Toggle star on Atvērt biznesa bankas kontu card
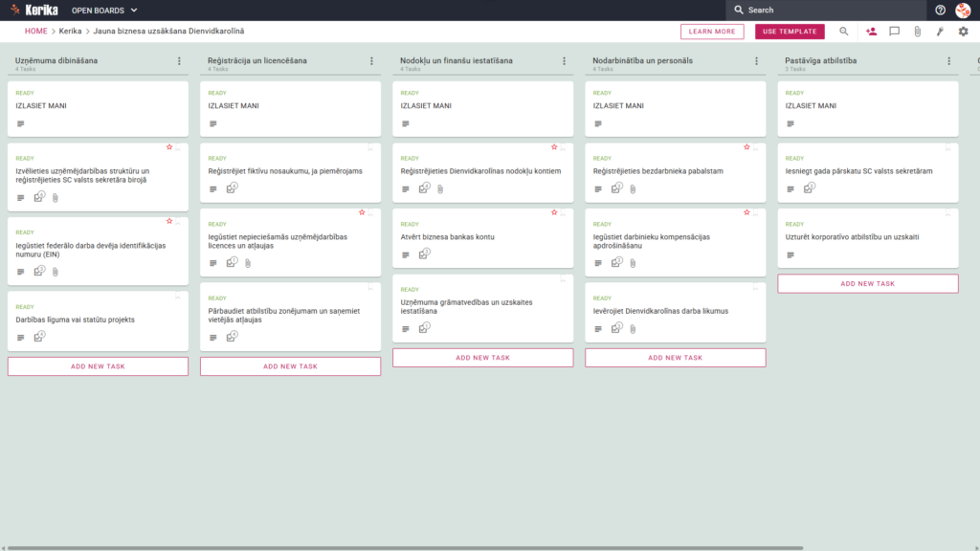Screen dimensions: 980x551 554,212
